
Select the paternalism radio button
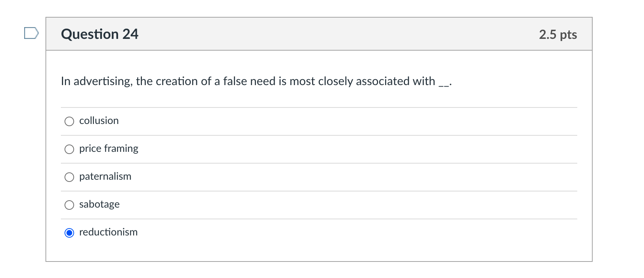69,177
